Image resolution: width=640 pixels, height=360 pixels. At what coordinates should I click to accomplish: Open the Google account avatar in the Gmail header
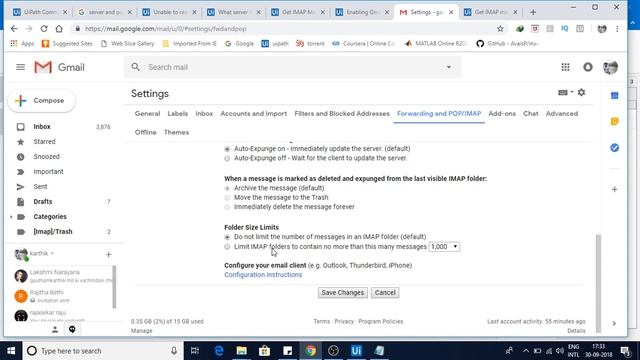610,67
